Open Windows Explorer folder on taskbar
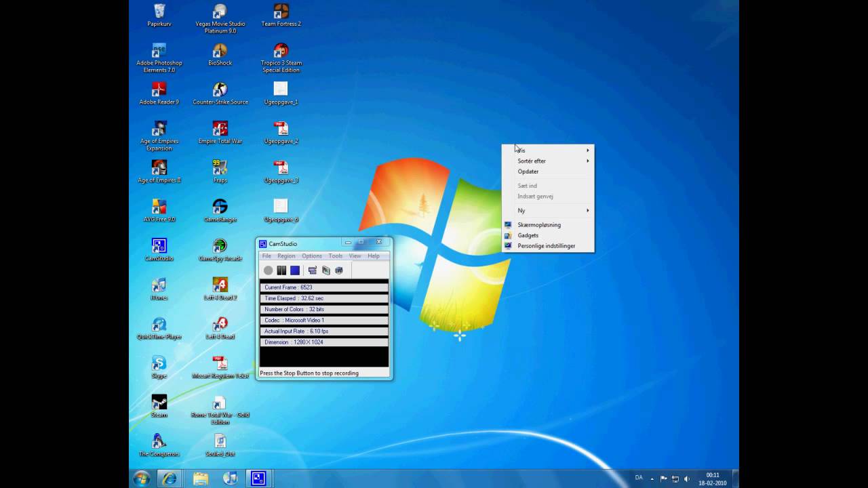The image size is (868, 488). (x=201, y=479)
